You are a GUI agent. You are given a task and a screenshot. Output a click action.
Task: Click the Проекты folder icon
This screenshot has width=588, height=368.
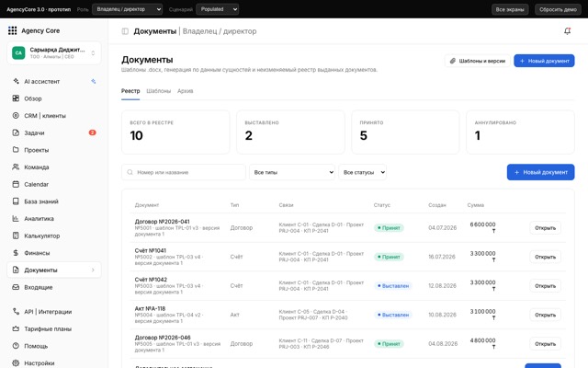pyautogui.click(x=16, y=150)
